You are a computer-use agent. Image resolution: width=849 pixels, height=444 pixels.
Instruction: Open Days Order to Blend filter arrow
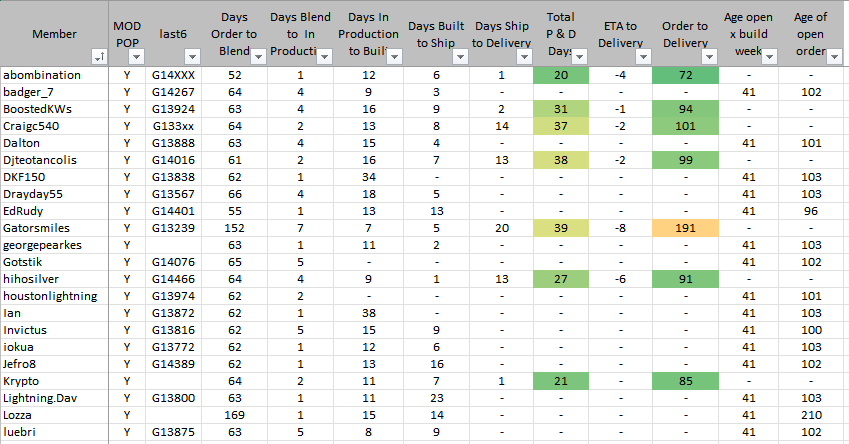point(258,57)
